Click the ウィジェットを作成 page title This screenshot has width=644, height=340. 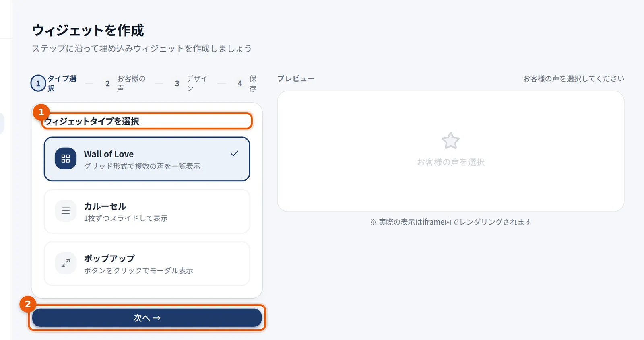[x=88, y=30]
